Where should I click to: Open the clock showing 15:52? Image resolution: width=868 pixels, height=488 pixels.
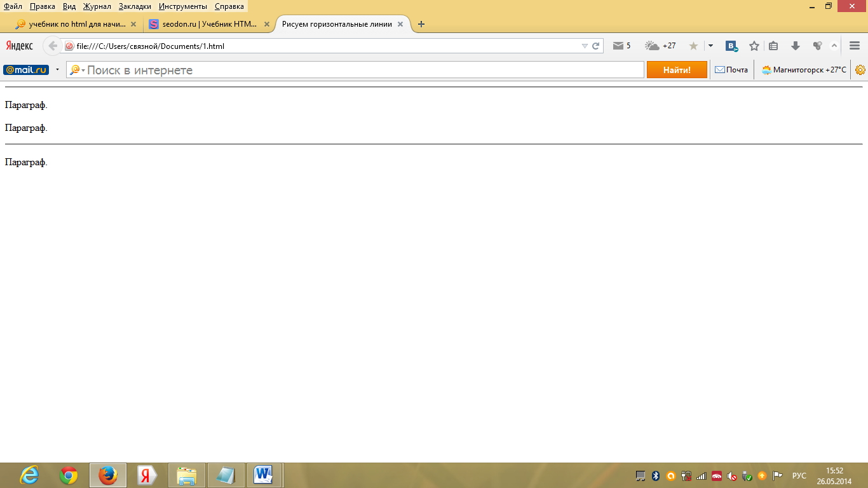point(835,476)
